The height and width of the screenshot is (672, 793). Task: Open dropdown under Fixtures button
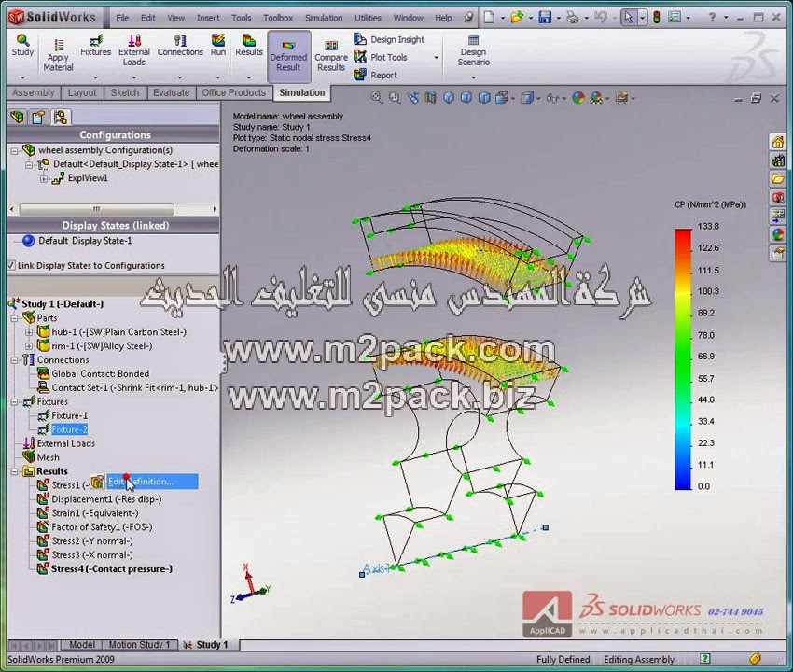tap(95, 77)
